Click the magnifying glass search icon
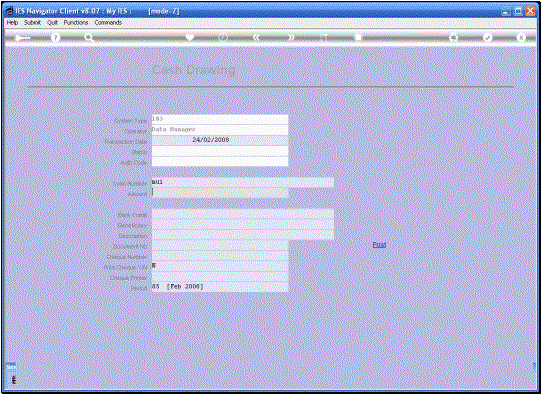 (89, 38)
